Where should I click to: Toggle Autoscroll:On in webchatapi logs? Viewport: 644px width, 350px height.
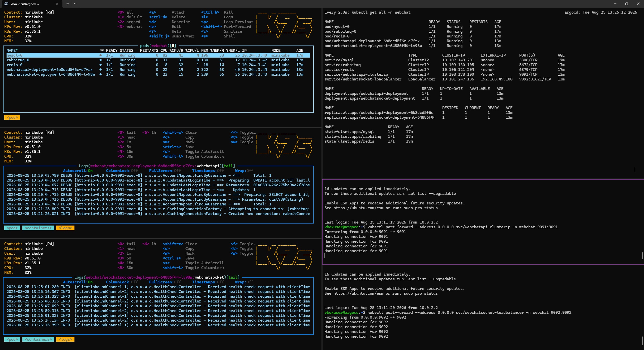(78, 171)
